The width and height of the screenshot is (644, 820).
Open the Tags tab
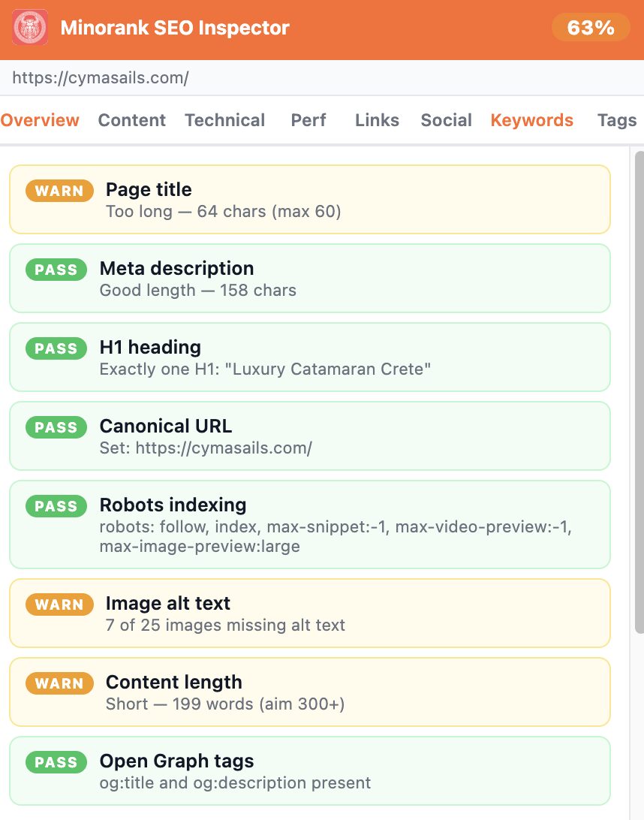click(617, 119)
